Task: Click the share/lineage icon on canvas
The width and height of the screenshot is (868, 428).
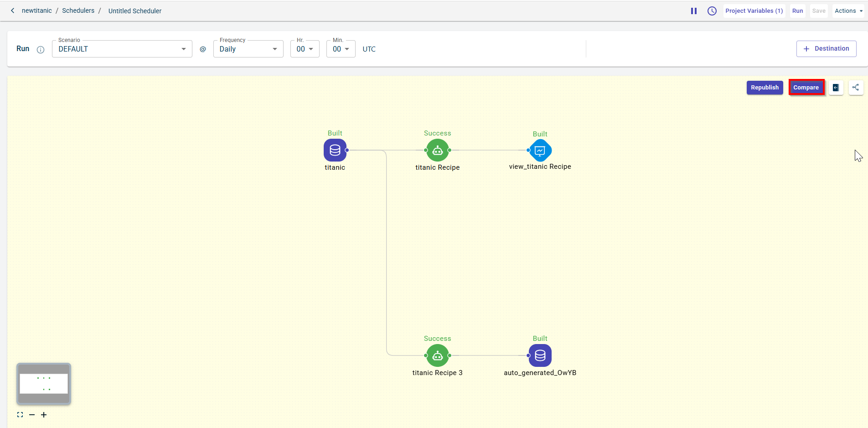Action: 856,88
